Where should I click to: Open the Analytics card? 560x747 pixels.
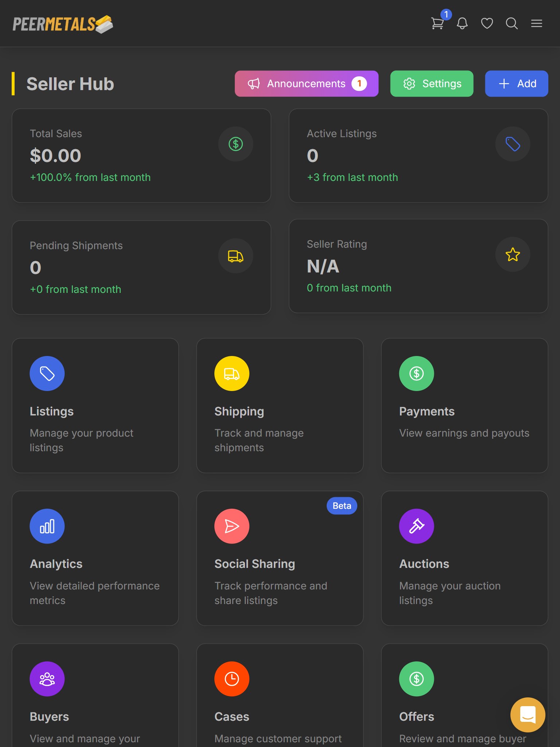tap(95, 558)
